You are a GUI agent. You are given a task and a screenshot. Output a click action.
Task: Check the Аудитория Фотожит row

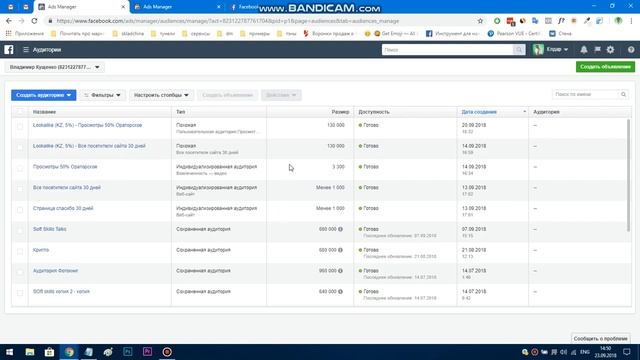[20, 272]
